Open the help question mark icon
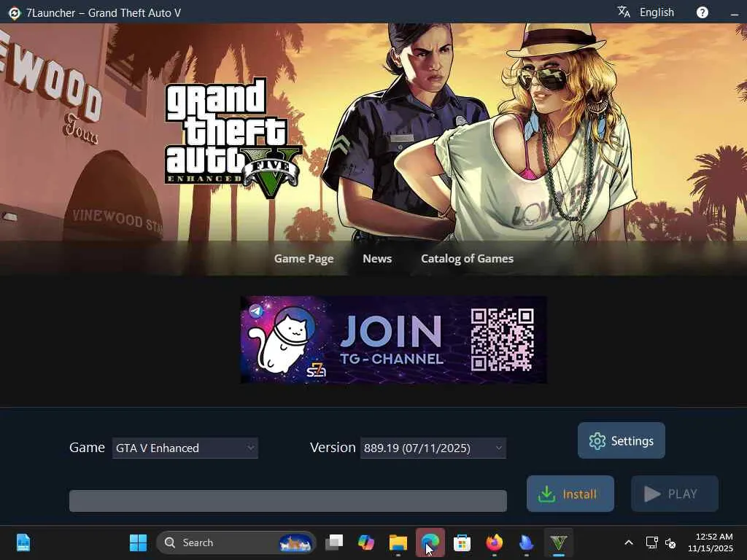Image resolution: width=747 pixels, height=560 pixels. 702,12
